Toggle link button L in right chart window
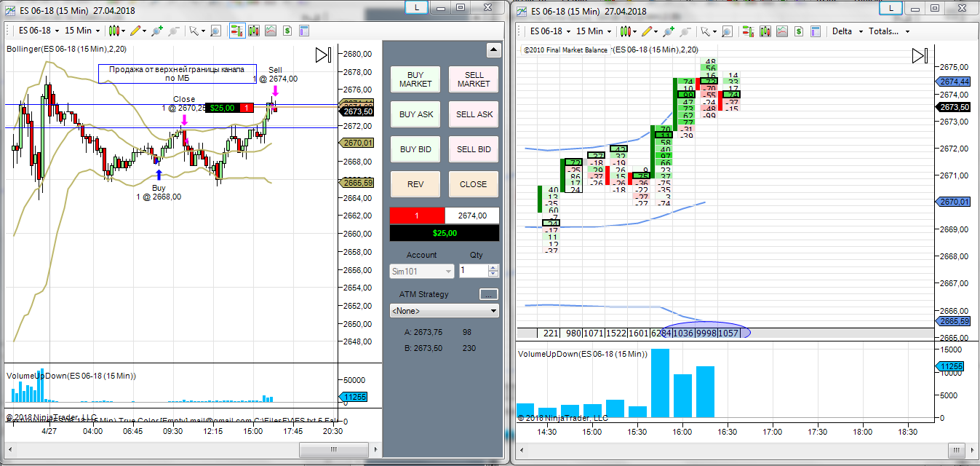This screenshot has height=466, width=980. [892, 7]
